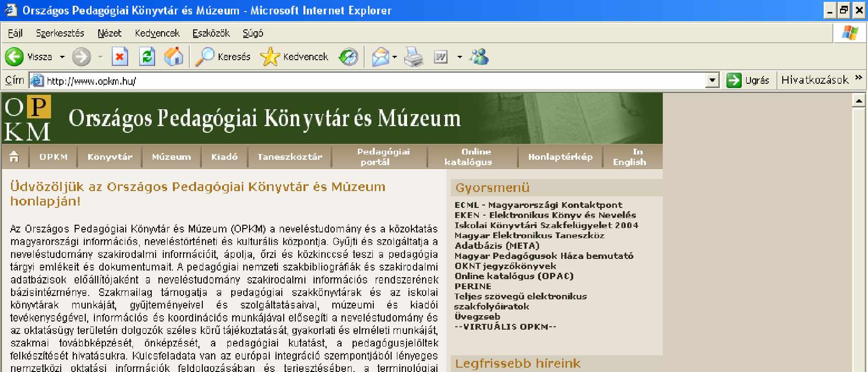This screenshot has width=868, height=372.
Task: Select Taneszköztár navigation tab
Action: click(290, 156)
